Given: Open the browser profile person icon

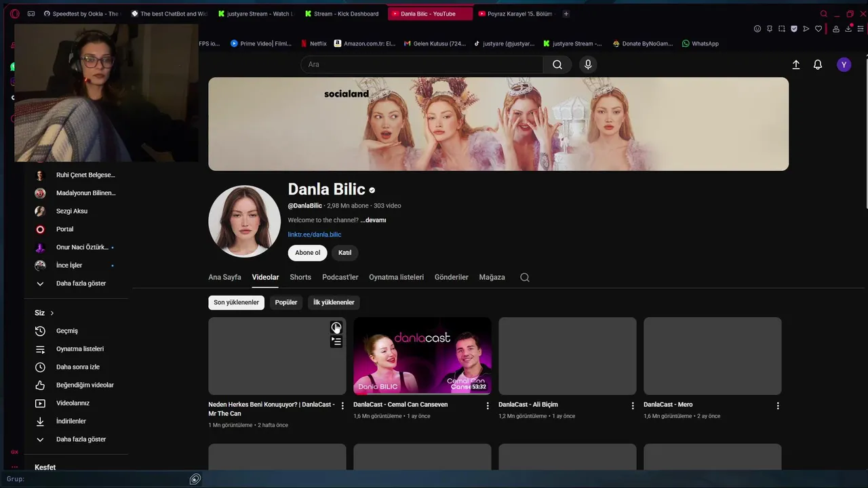Looking at the screenshot, I should tap(836, 28).
